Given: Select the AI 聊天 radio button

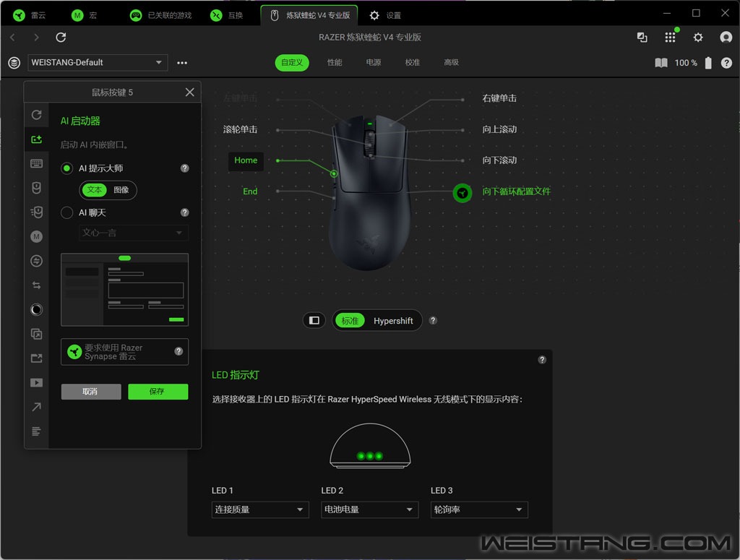Looking at the screenshot, I should pos(67,212).
